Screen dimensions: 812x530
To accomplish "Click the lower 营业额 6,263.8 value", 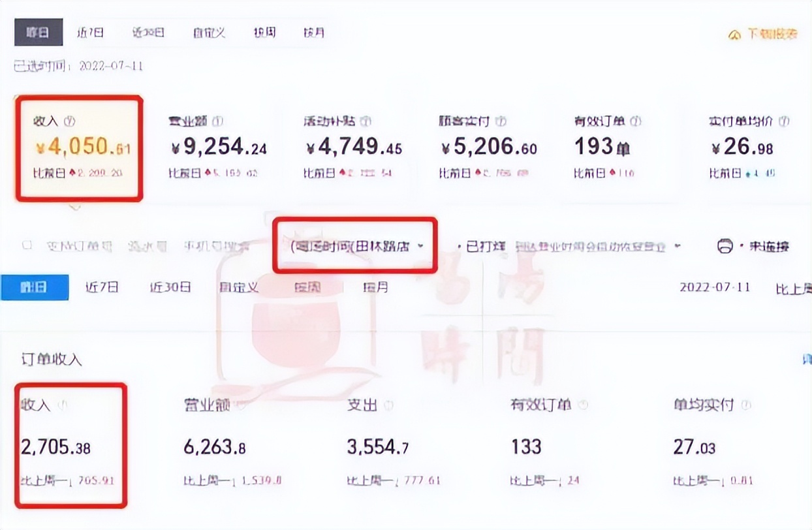I will pos(215,447).
